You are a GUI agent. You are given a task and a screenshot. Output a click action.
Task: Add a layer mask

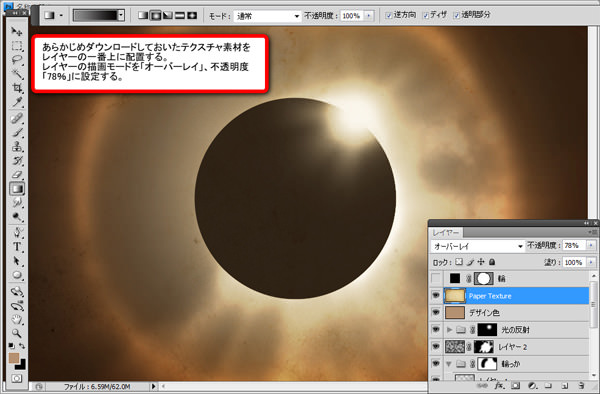coord(515,386)
